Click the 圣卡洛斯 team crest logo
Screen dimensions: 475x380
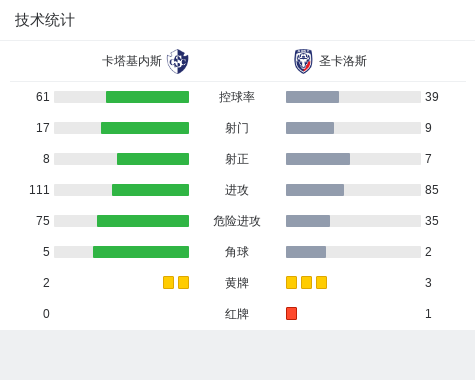point(303,61)
